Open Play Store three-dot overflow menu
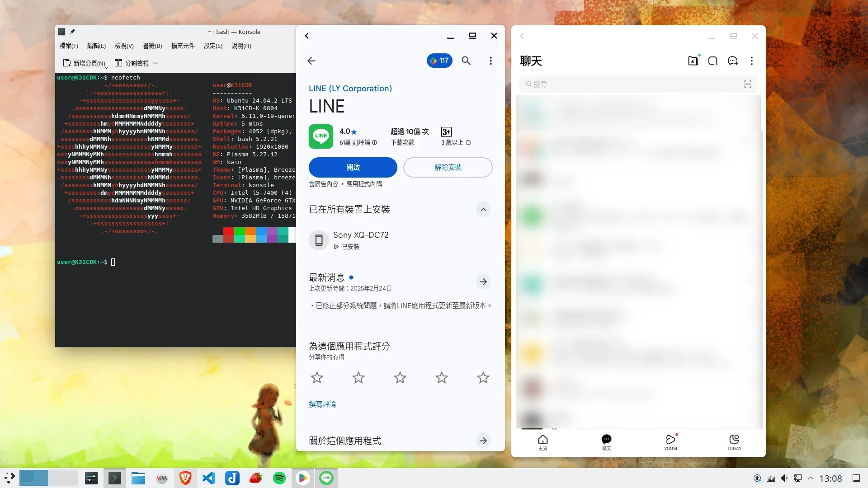 pos(491,61)
